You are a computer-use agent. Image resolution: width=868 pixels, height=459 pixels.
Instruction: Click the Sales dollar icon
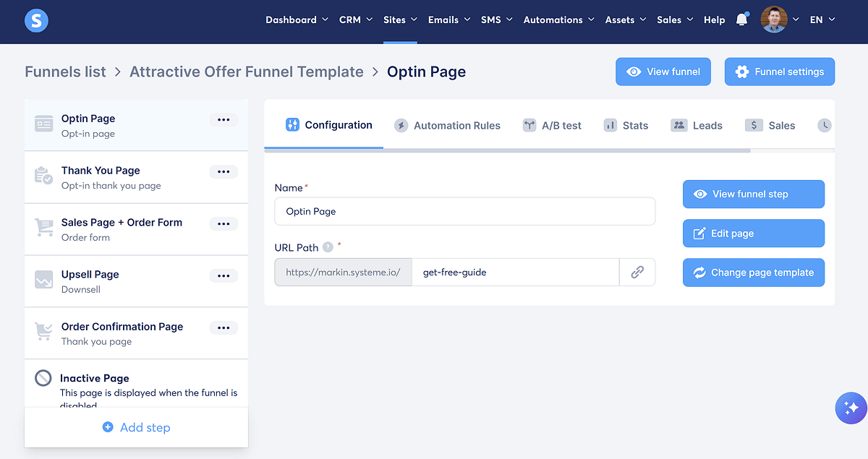[x=754, y=125]
